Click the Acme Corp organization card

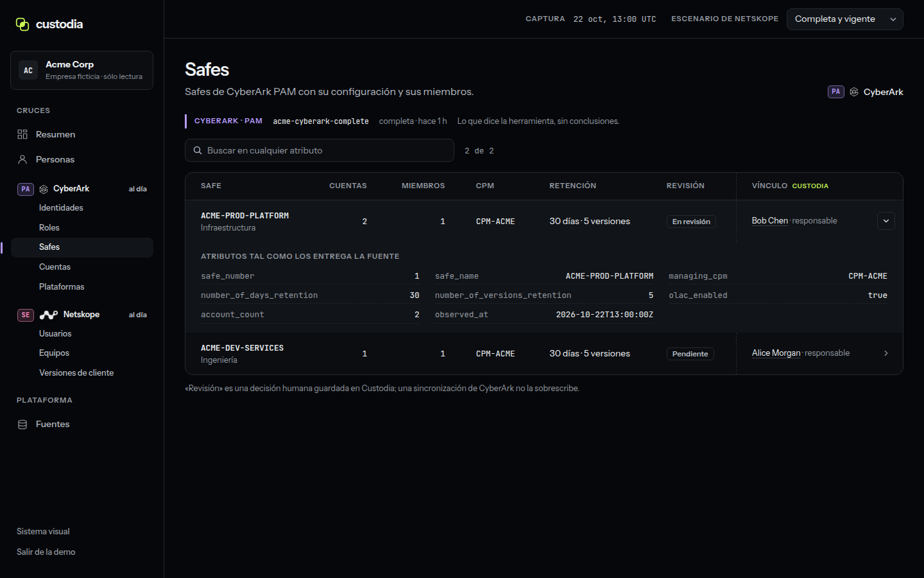pyautogui.click(x=81, y=71)
